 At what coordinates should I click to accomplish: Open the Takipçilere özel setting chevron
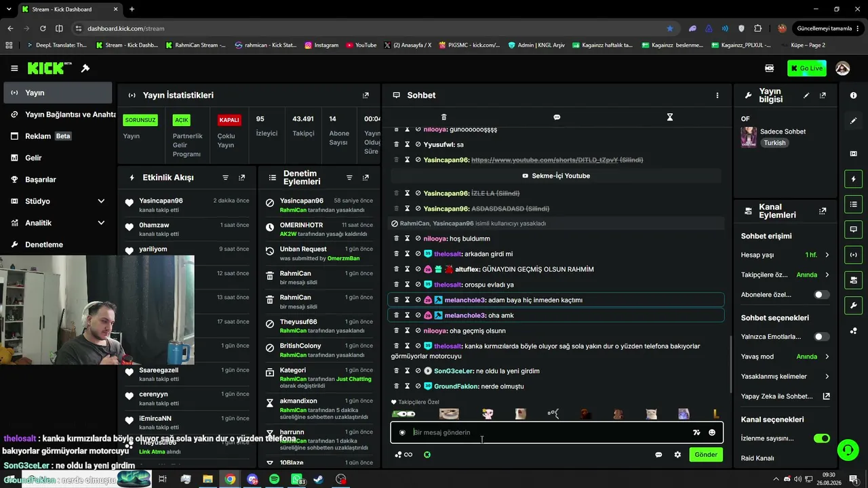(x=827, y=275)
